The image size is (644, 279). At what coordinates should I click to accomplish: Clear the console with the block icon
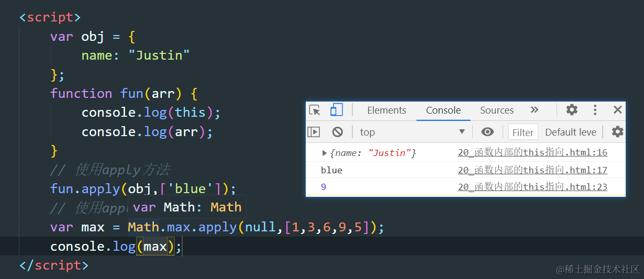tap(338, 132)
